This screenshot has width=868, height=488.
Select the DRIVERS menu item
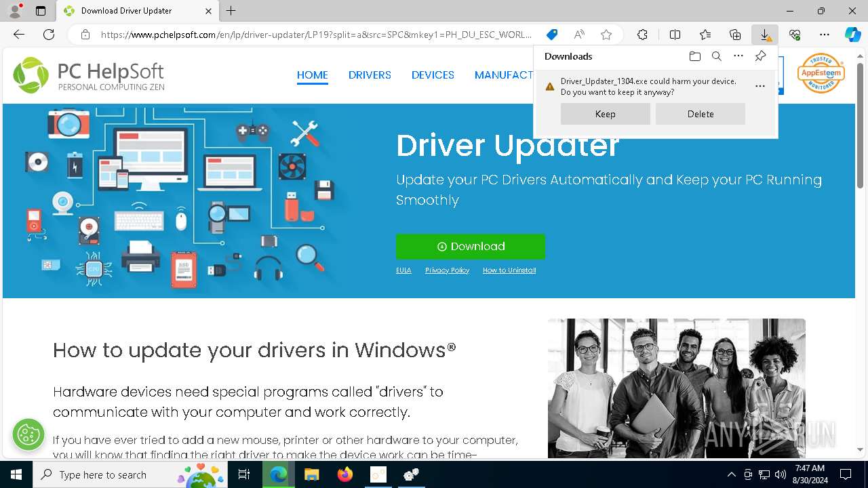[370, 75]
